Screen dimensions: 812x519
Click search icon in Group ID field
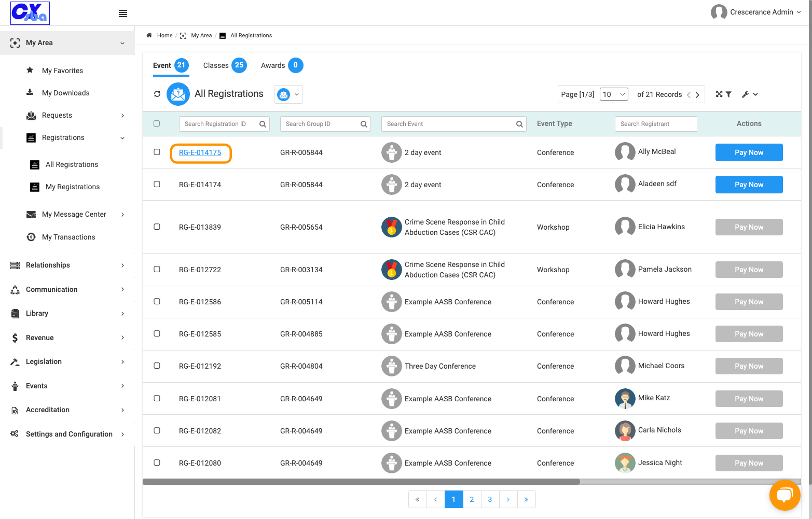pyautogui.click(x=364, y=124)
